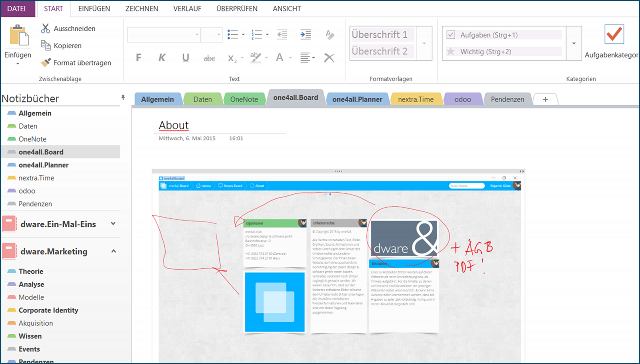
Task: Select Theorie section in sidebar
Action: click(x=31, y=271)
